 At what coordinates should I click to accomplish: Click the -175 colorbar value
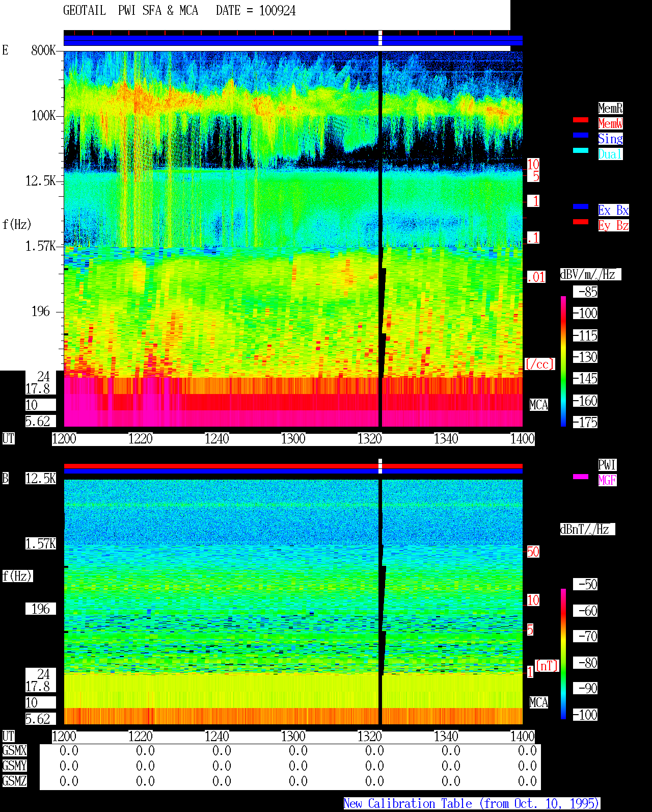point(585,422)
